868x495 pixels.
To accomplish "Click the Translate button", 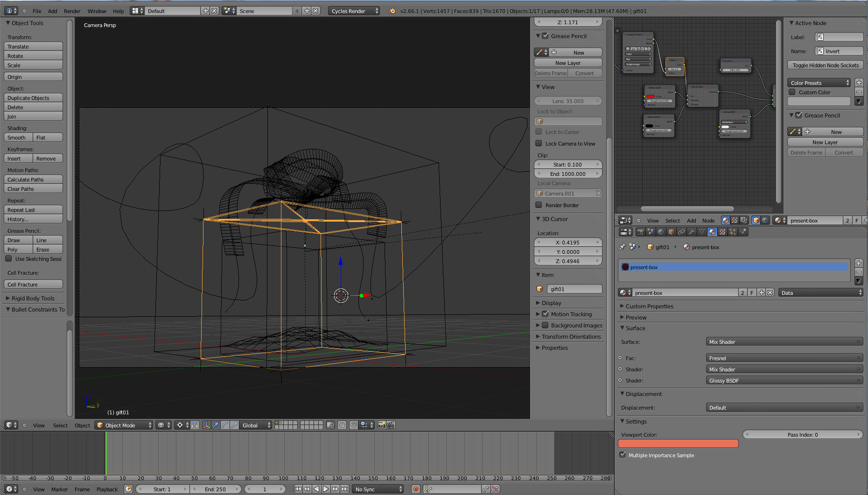I will 33,46.
